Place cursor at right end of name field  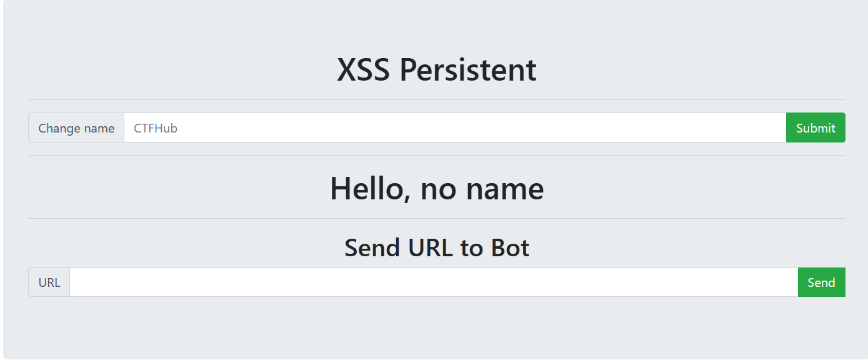778,127
